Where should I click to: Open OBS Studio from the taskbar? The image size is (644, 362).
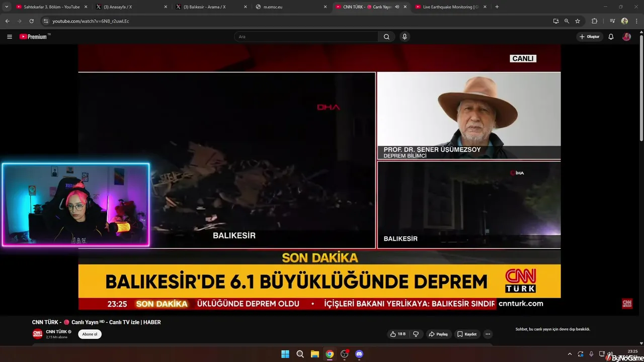344,354
